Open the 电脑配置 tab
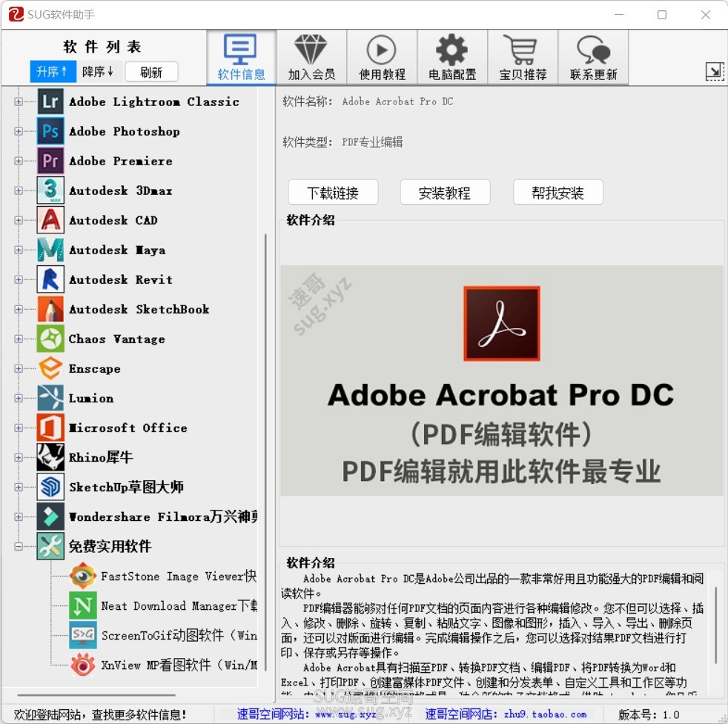The height and width of the screenshot is (724, 728). tap(452, 57)
